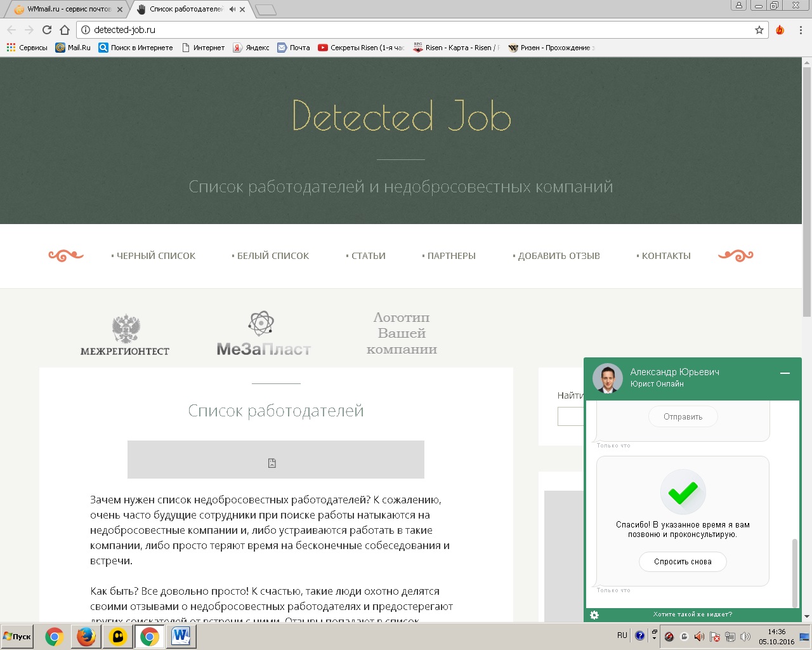Open БЕЛЫЙ СПИСОК menu item
Viewport: 812px width, 650px height.
click(271, 256)
